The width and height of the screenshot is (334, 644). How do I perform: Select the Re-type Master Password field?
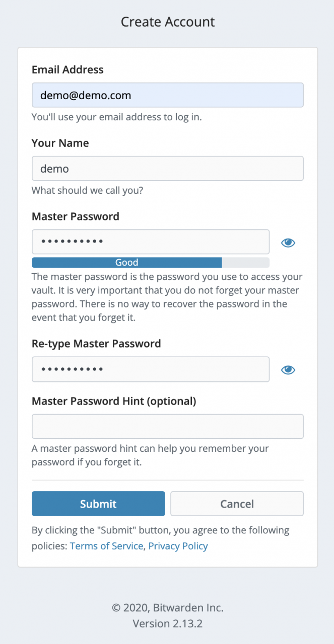(x=150, y=370)
